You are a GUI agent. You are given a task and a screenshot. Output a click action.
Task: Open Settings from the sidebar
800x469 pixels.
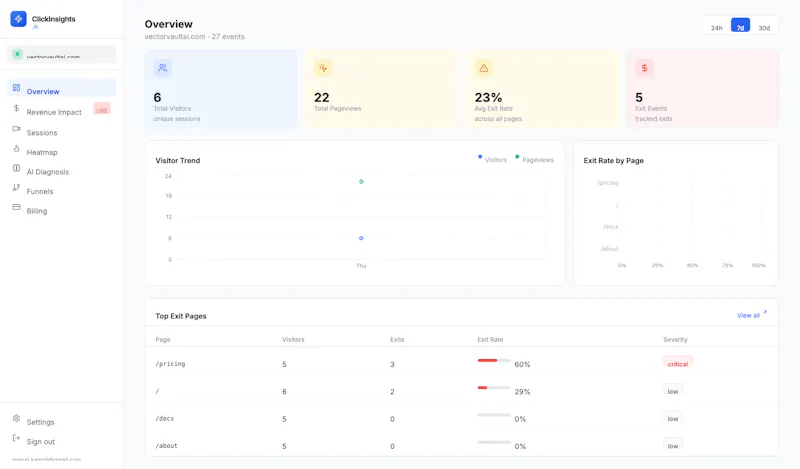(40, 422)
